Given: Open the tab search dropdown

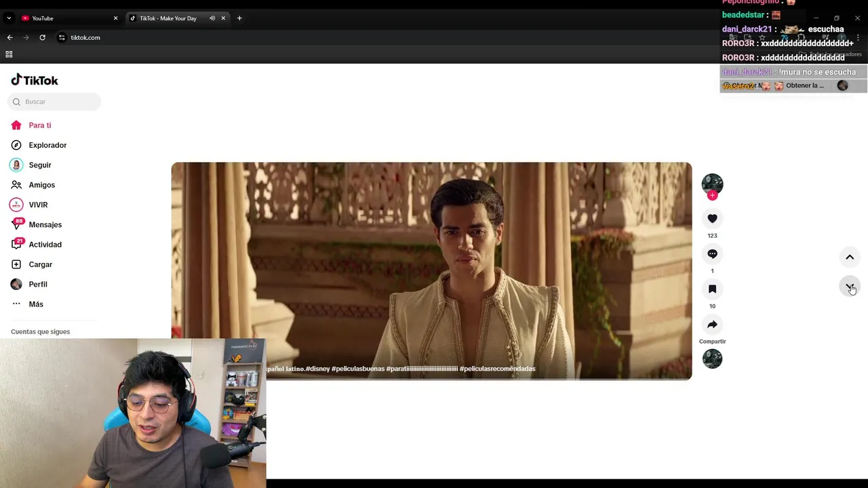Looking at the screenshot, I should click(9, 18).
